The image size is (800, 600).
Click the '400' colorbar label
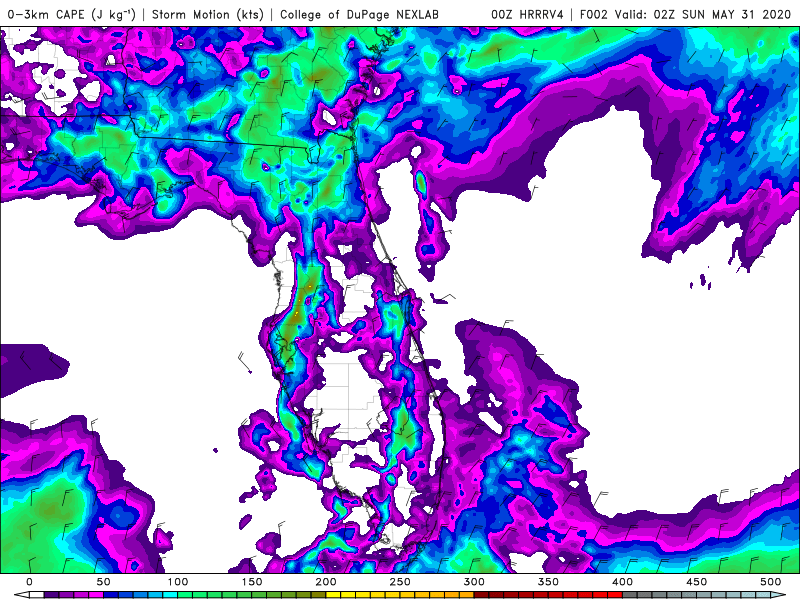click(x=622, y=582)
